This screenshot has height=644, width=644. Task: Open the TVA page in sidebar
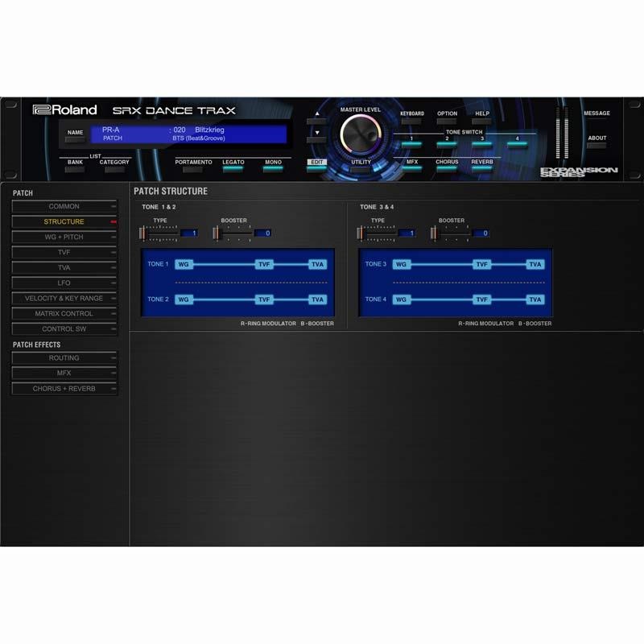[x=64, y=268]
